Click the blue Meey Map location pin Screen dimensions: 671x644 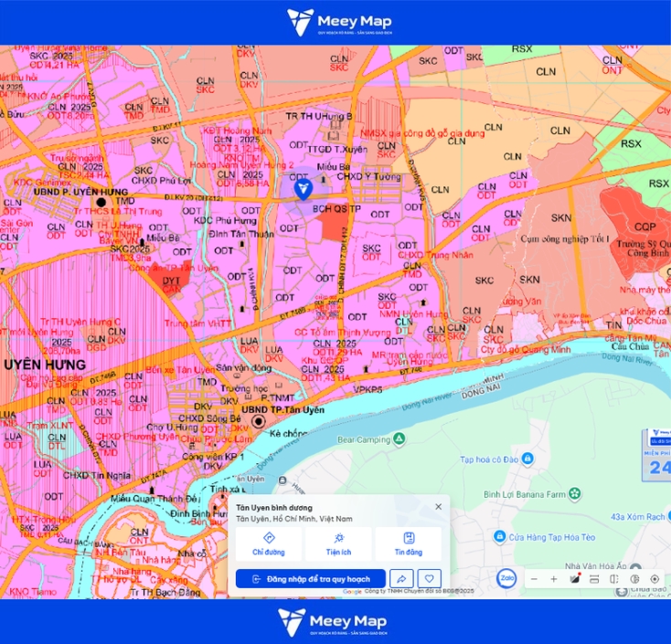[x=304, y=189]
